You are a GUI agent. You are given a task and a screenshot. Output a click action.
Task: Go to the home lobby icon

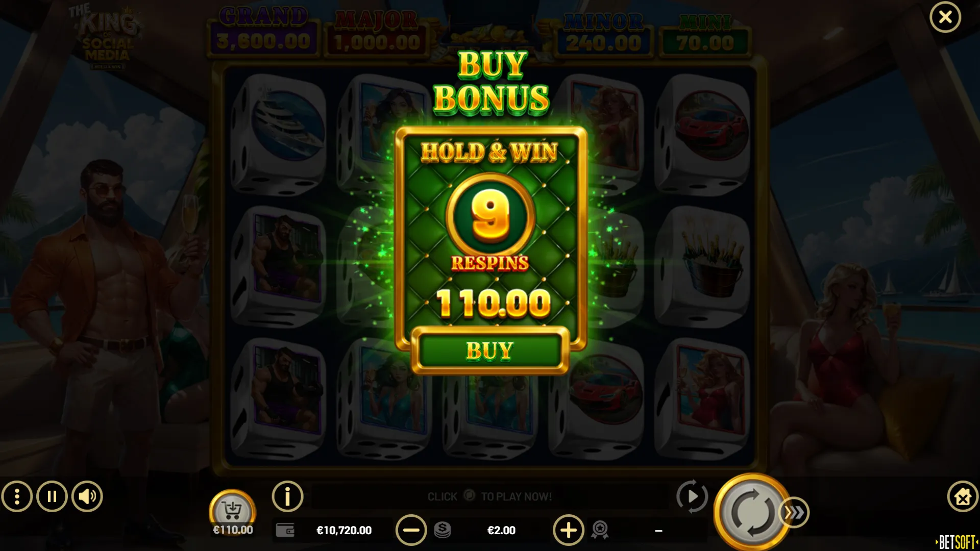tap(963, 496)
